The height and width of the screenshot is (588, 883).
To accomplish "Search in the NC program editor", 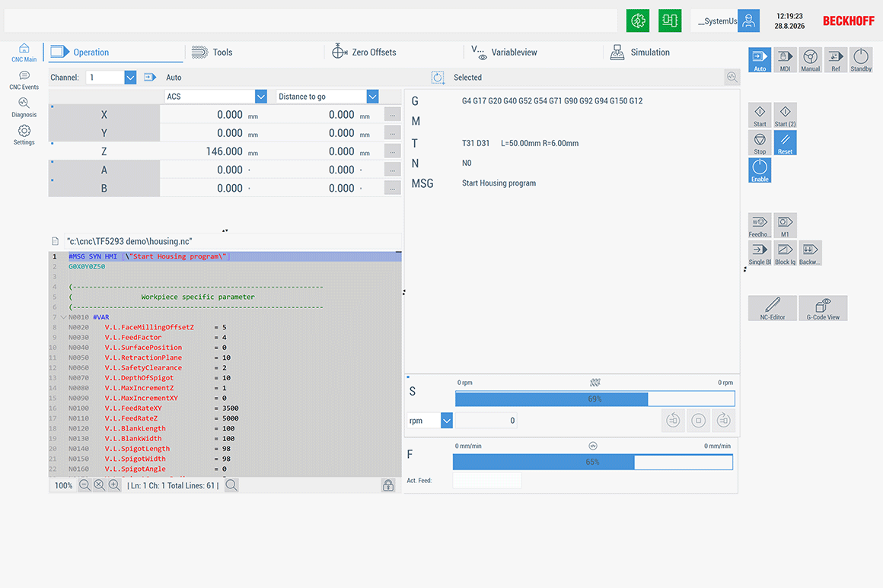I will click(x=231, y=485).
